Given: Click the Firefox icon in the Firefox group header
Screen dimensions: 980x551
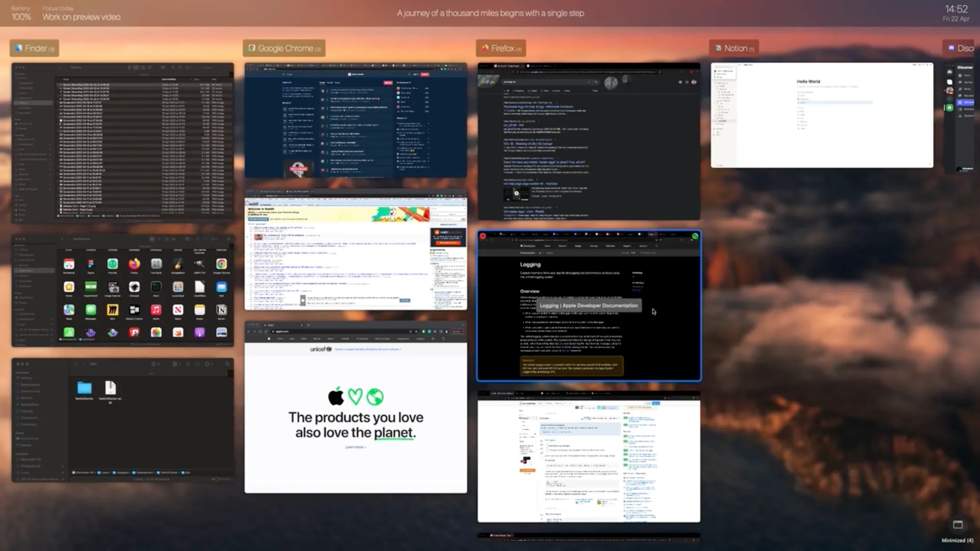Looking at the screenshot, I should coord(486,48).
